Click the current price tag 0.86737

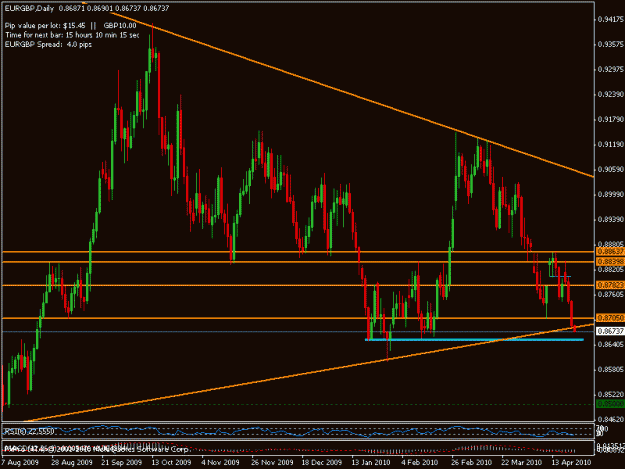[x=610, y=331]
